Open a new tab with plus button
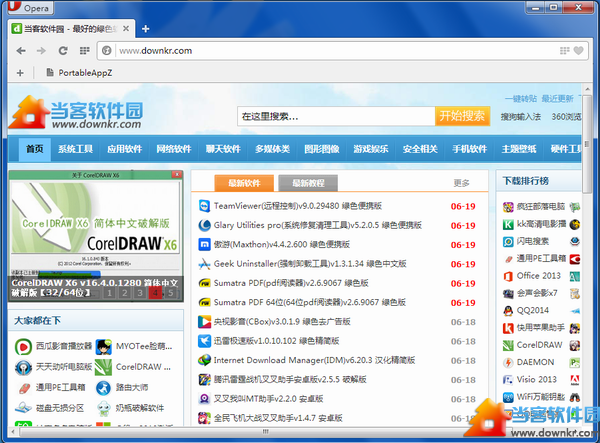The width and height of the screenshot is (600, 443). click(145, 29)
